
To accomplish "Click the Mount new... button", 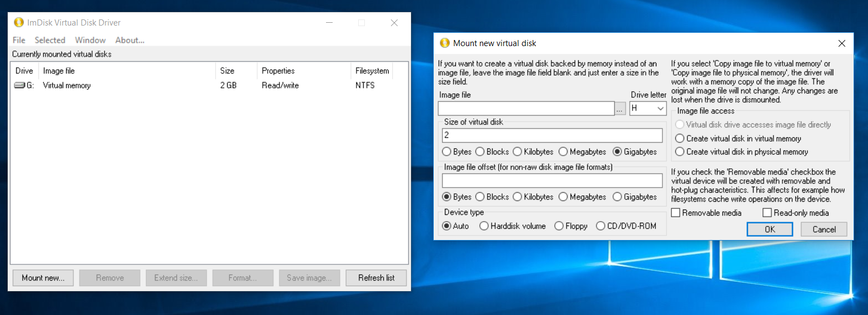I will click(x=43, y=278).
